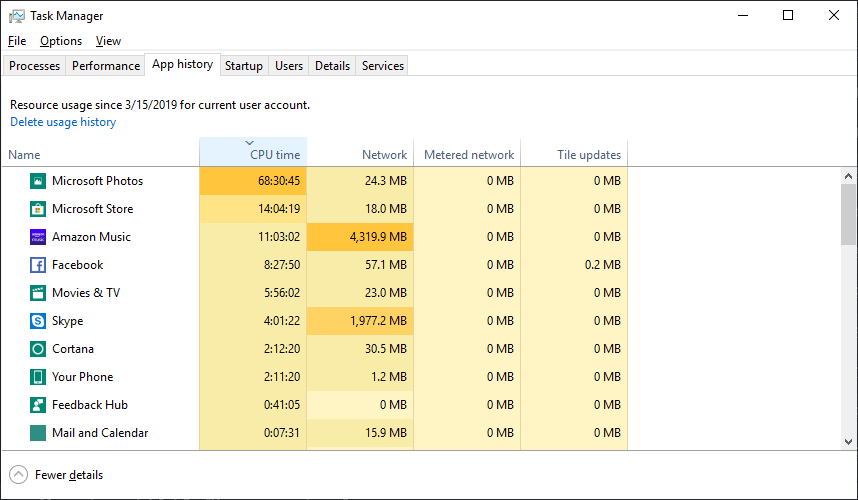Sort by the Network column header
Image resolution: width=858 pixels, height=500 pixels.
point(360,153)
